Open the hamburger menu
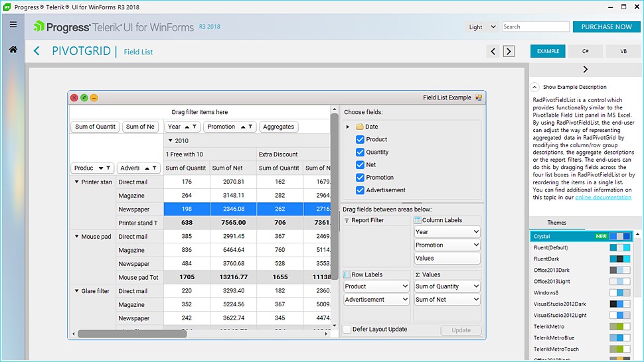Image resolution: width=644 pixels, height=362 pixels. click(13, 25)
